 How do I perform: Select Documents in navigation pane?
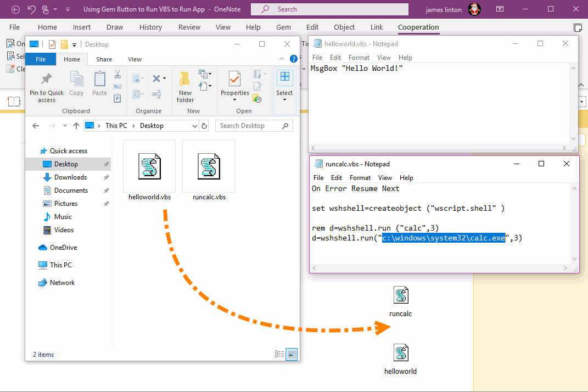point(71,190)
